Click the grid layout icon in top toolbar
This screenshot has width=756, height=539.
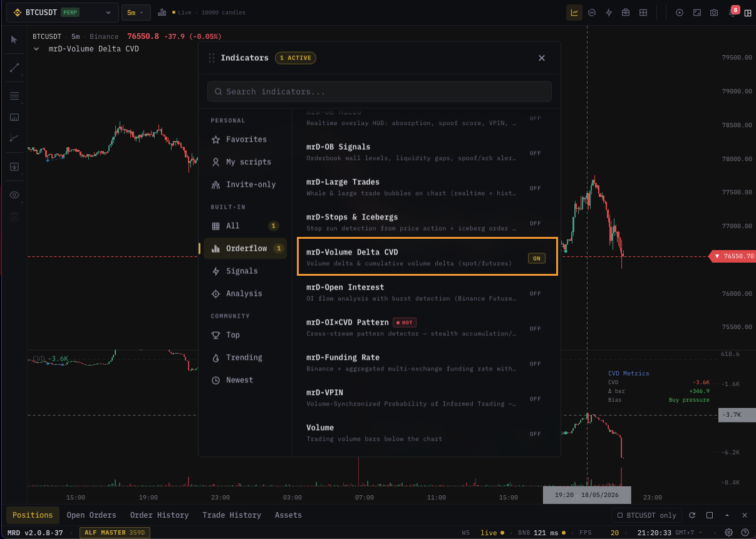tap(643, 13)
